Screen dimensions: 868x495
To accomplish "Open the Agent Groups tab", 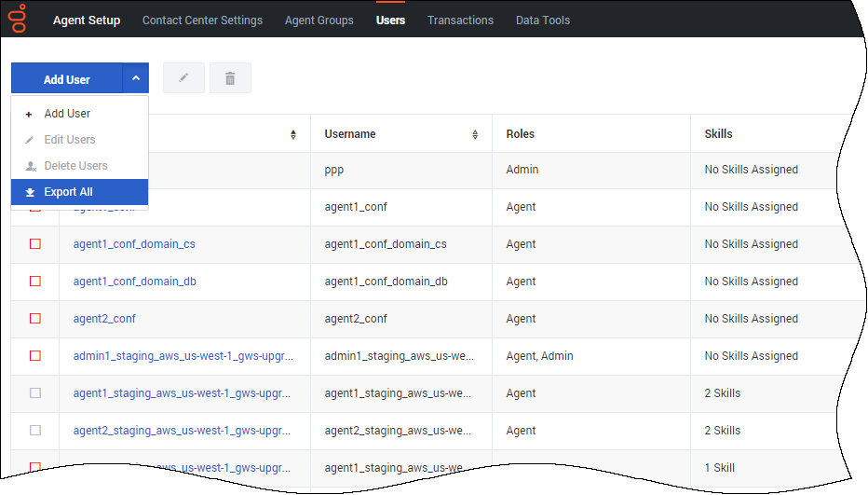I will (319, 20).
